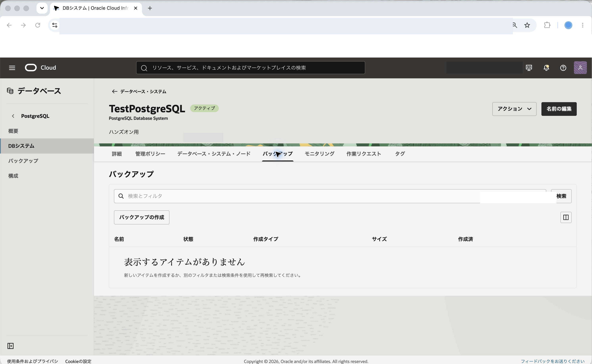Viewport: 592px width, 364px height.
Task: Open a new browser tab
Action: [150, 8]
